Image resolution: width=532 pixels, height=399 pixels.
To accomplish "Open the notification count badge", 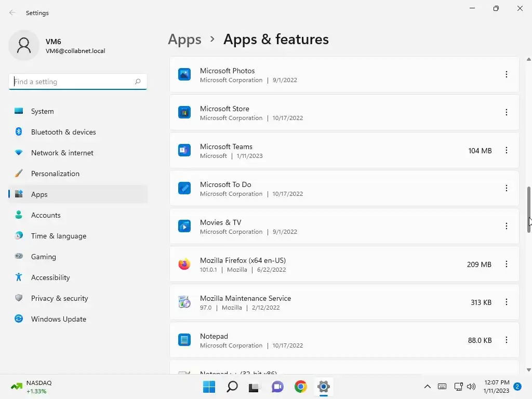I will (x=517, y=387).
